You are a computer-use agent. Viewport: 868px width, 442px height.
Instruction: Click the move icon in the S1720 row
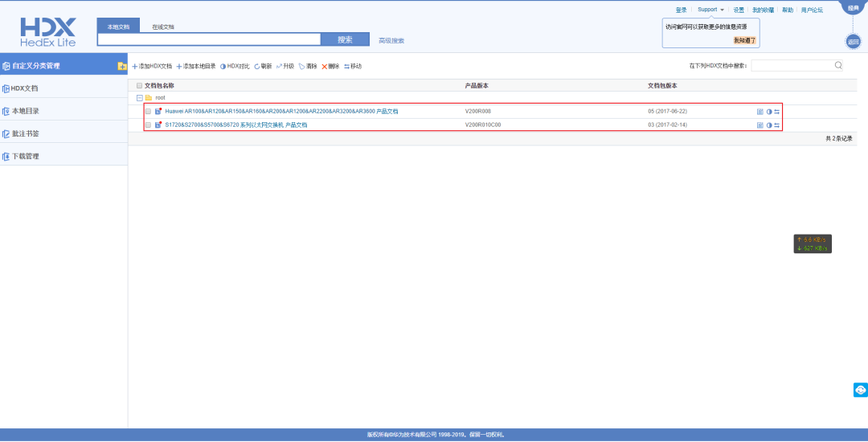[776, 125]
